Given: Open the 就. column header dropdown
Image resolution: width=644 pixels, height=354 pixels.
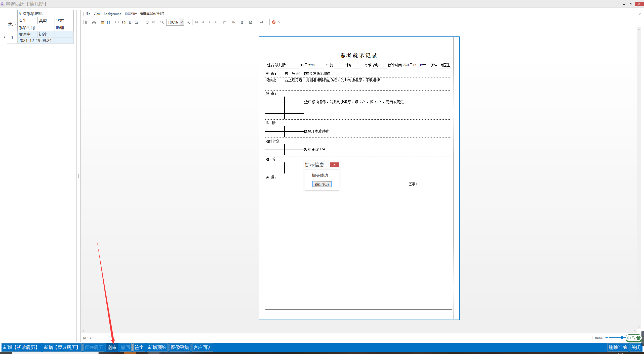Looking at the screenshot, I should click(15, 24).
